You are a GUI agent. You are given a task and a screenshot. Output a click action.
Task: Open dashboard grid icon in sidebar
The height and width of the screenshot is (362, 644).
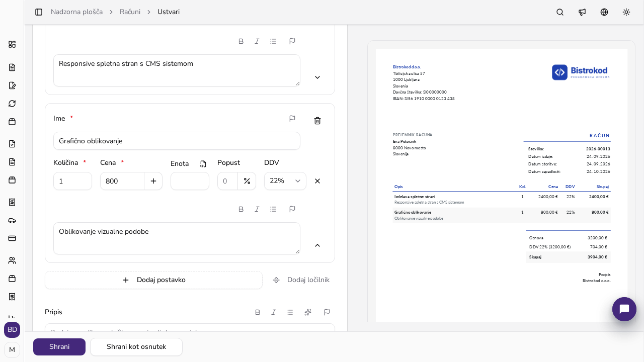[12, 44]
